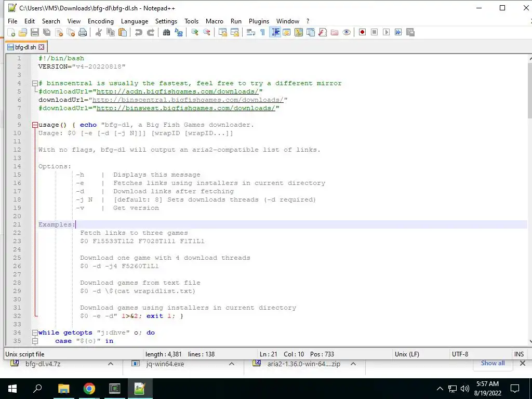
Task: Toggle Synchronize Horizontal Scrolling icon
Action: coord(235,32)
